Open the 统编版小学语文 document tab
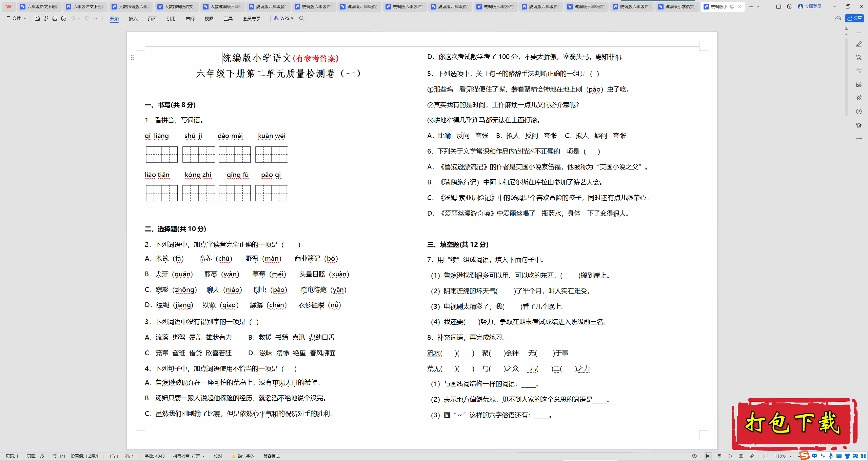This screenshot has width=868, height=461. click(x=677, y=6)
